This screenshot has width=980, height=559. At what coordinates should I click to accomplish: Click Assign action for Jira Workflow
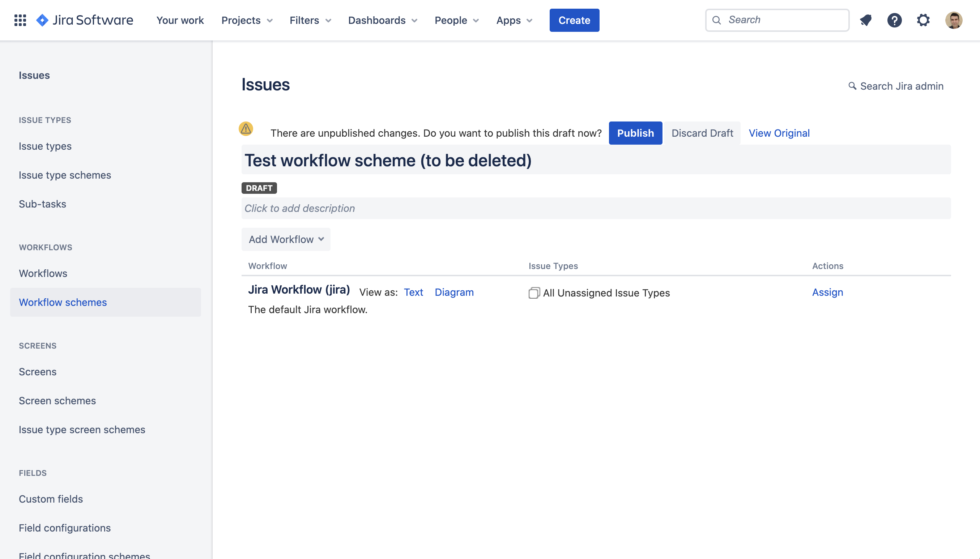[x=828, y=293]
